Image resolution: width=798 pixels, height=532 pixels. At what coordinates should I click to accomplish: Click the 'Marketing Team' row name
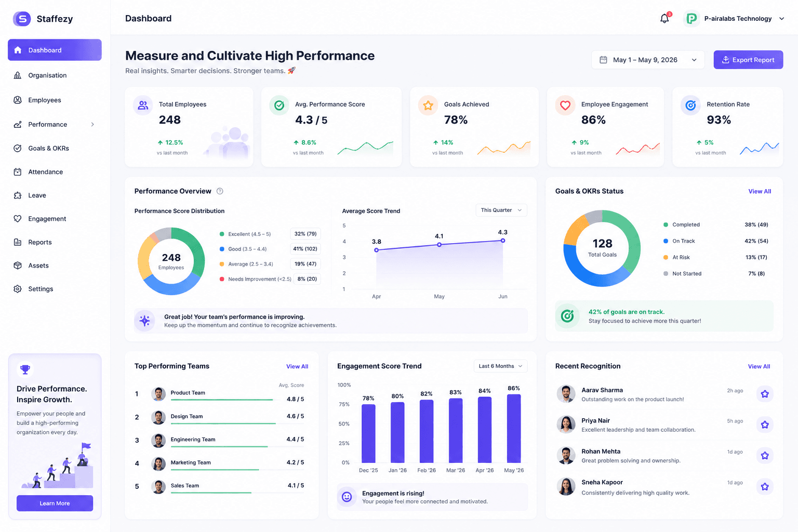click(x=191, y=462)
